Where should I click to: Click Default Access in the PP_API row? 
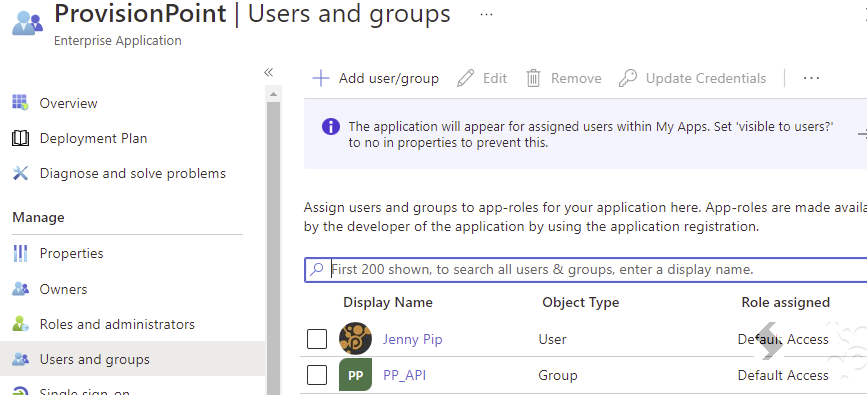783,376
